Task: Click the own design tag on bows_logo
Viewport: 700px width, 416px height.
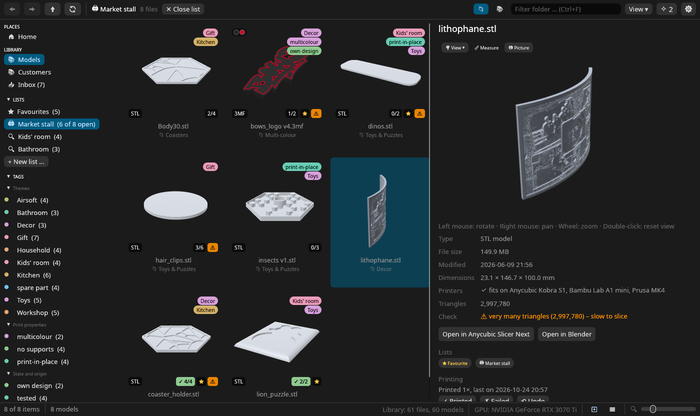Action: 304,51
